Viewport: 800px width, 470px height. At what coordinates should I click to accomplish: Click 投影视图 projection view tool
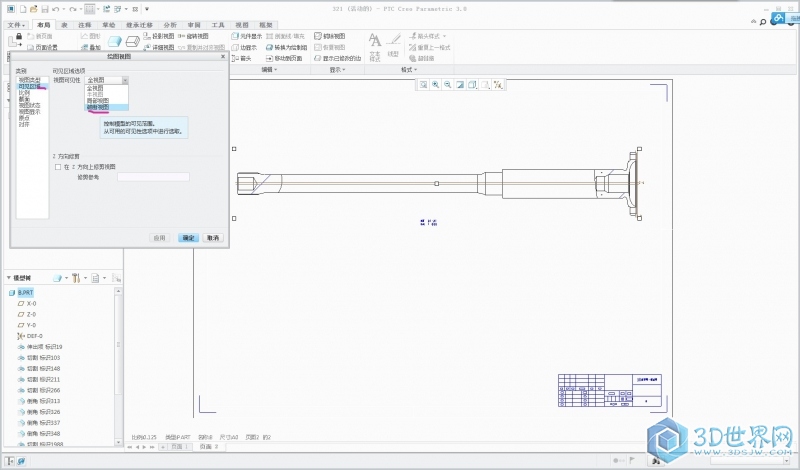[x=159, y=36]
